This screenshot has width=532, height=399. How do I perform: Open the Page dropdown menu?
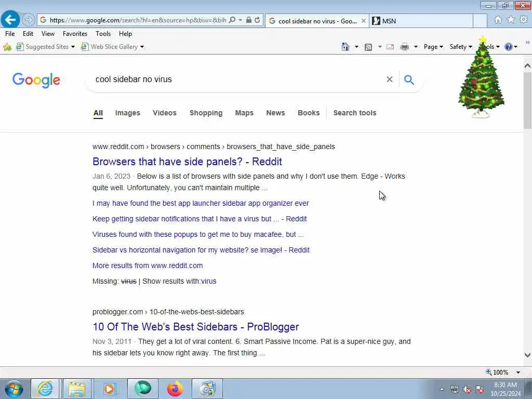[x=433, y=47]
